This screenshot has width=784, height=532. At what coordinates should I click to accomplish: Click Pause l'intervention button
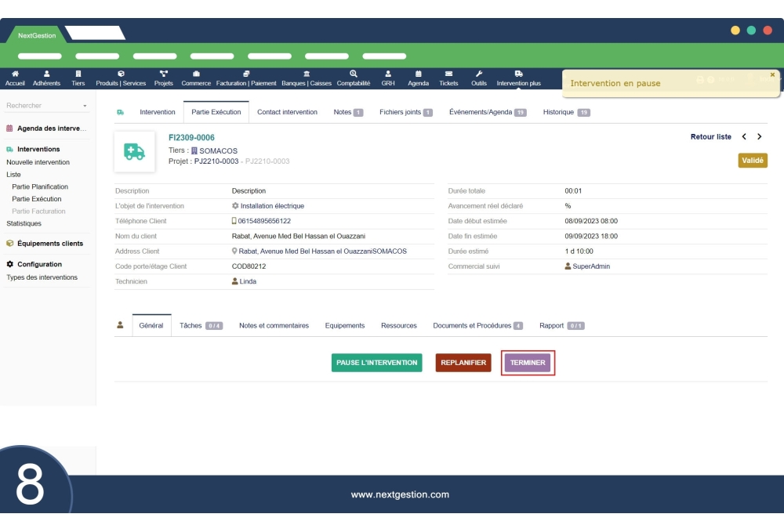[x=376, y=363]
